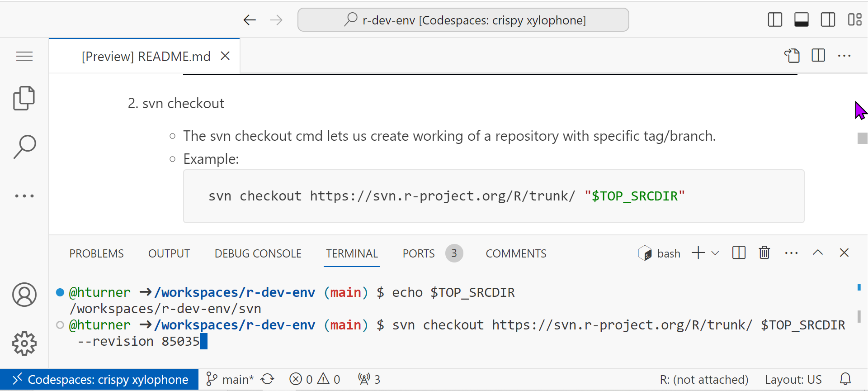Viewport: 868px width, 391px height.
Task: Maximize the panel size with chevron up
Action: pos(818,253)
